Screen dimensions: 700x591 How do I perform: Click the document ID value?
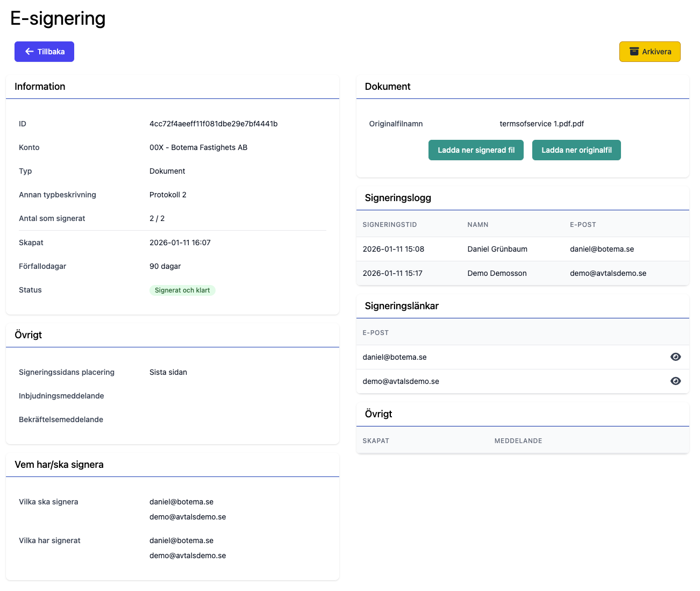tap(213, 124)
